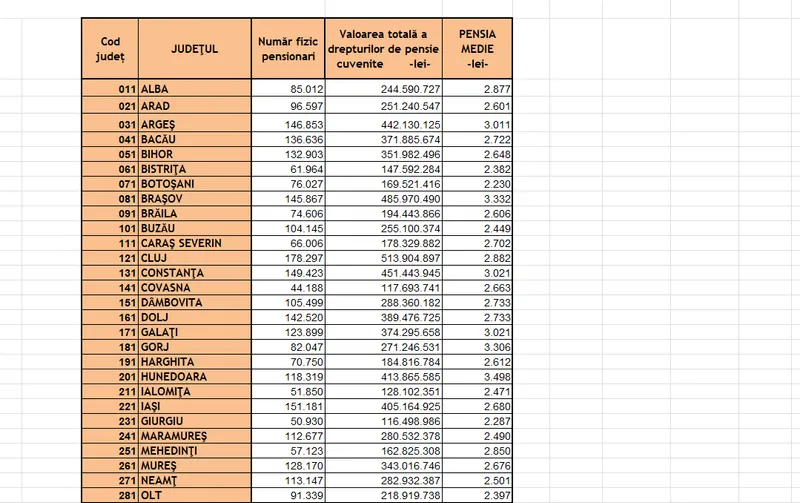
Task: Click the PENSIA MEDIE header cell
Action: click(x=477, y=48)
